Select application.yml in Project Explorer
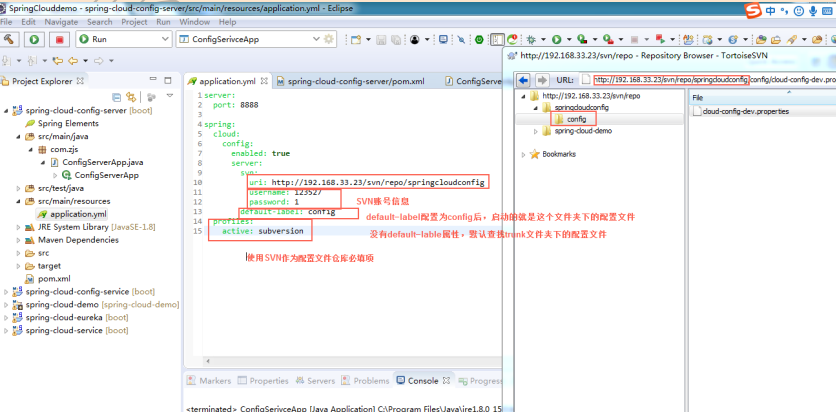This screenshot has height=412, width=836. pos(72,214)
